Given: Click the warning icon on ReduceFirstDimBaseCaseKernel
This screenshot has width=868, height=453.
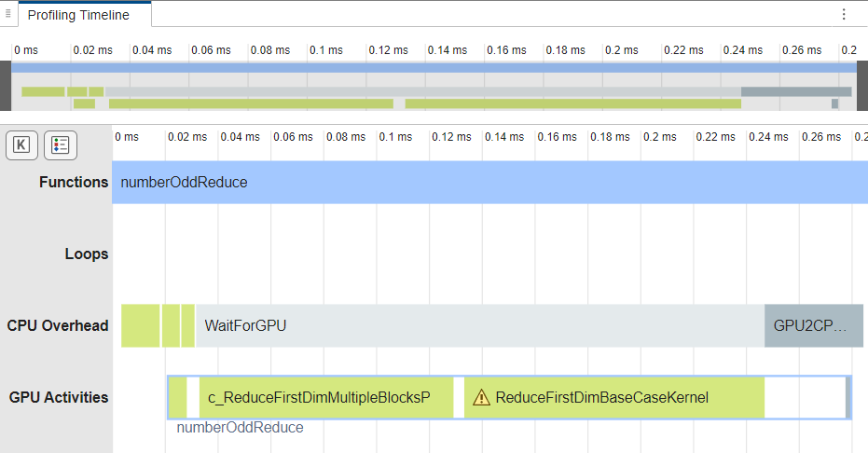Looking at the screenshot, I should point(481,397).
